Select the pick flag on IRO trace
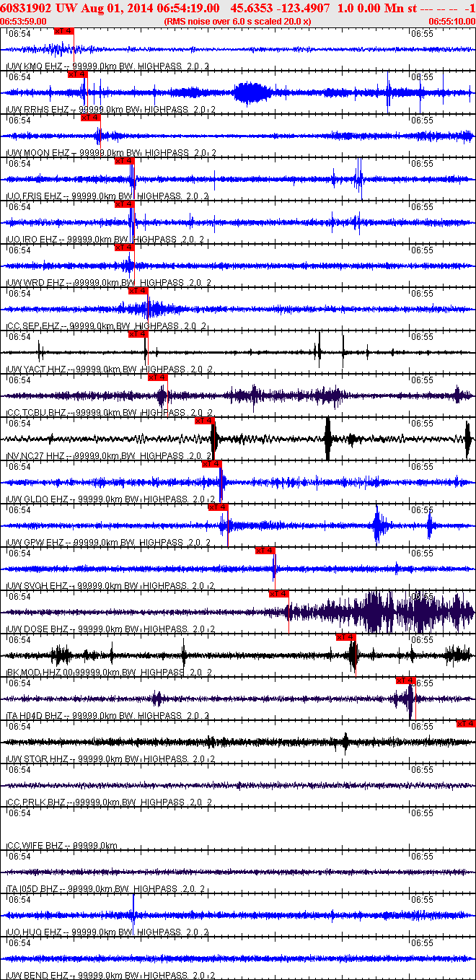 (x=125, y=204)
